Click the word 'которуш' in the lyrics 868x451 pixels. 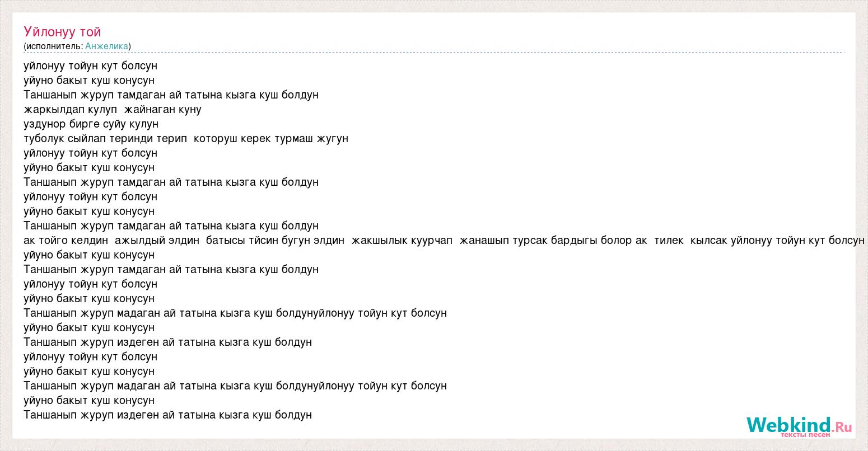[x=215, y=138]
